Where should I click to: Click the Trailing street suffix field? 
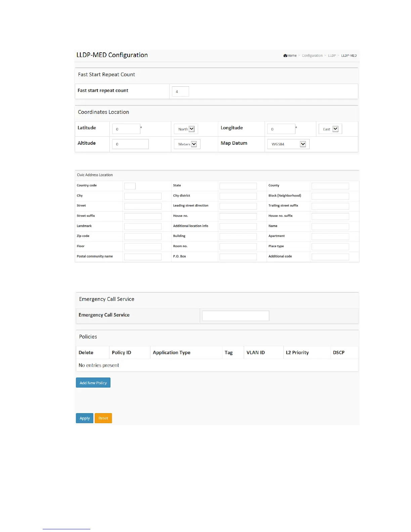point(330,206)
